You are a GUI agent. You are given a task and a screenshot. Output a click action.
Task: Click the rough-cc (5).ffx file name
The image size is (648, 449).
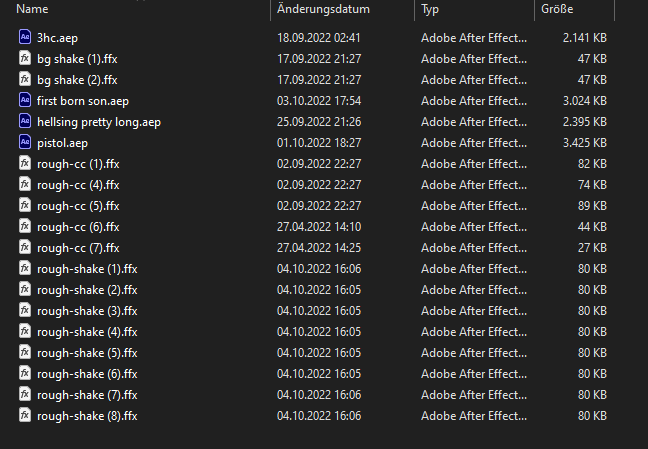tap(78, 205)
